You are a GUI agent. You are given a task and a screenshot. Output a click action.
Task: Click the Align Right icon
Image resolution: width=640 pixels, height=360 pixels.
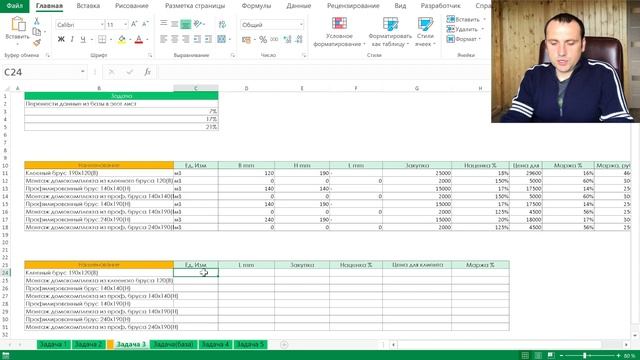(x=186, y=39)
